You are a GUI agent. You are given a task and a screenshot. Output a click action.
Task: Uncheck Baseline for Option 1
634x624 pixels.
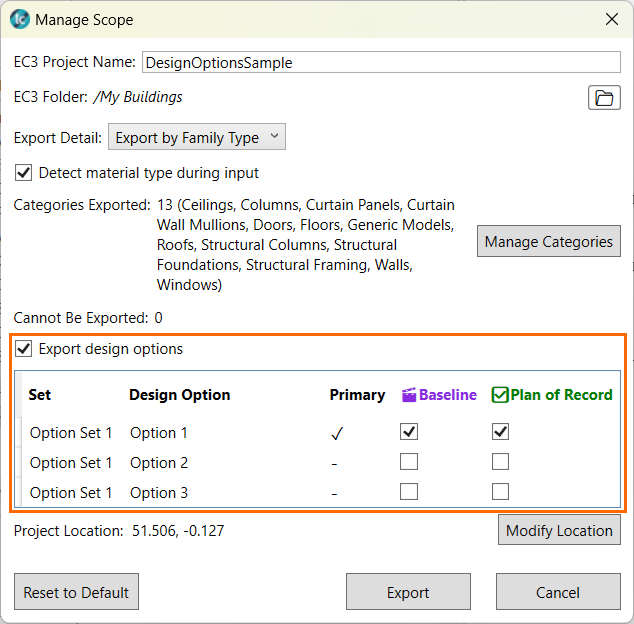pos(409,432)
